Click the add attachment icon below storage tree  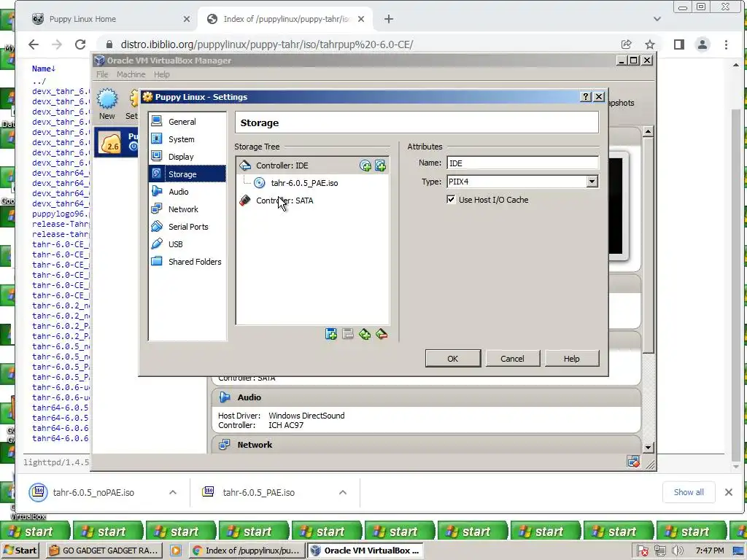pyautogui.click(x=365, y=334)
